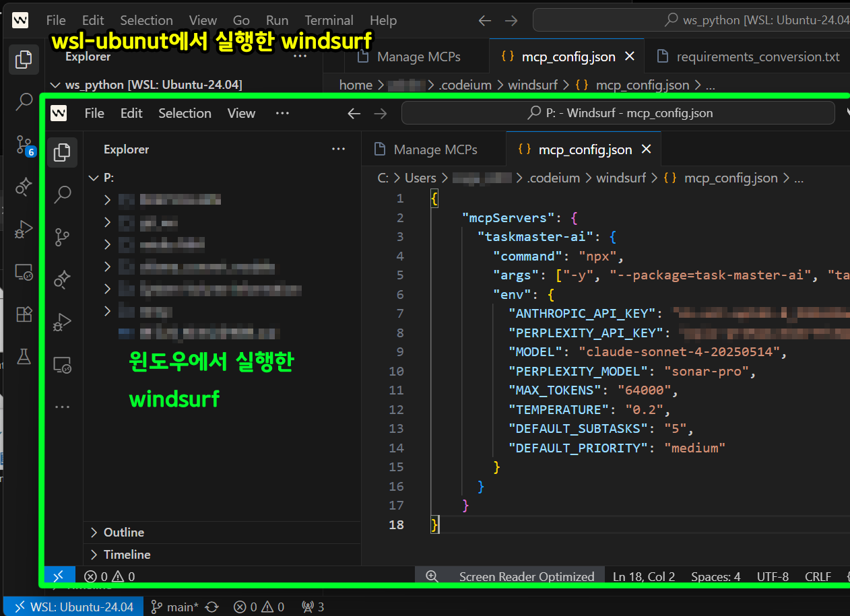Click the Windsurf logo in the WSL window
The height and width of the screenshot is (616, 850).
[x=20, y=20]
